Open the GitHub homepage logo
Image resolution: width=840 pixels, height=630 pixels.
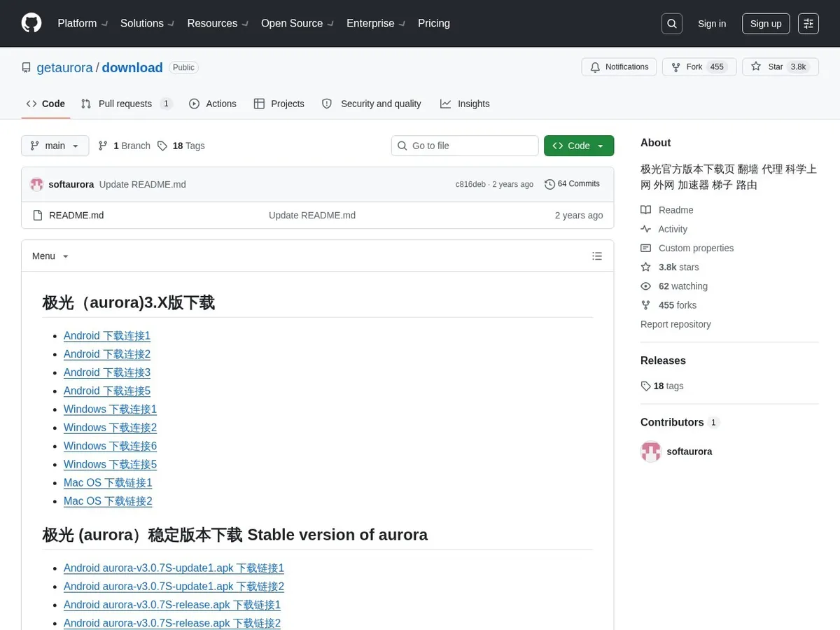31,23
